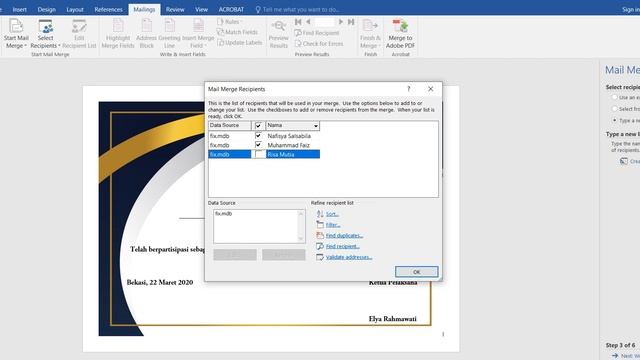Open the Design tab

(x=47, y=9)
